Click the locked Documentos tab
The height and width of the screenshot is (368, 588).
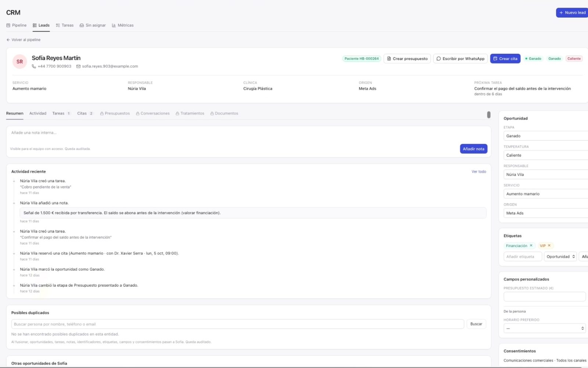(224, 113)
